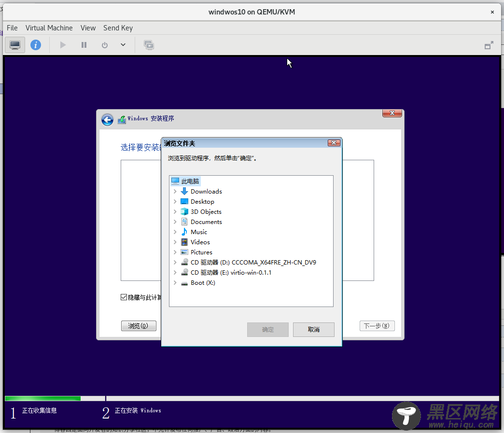Screen dimensions: 504x433
Task: Expand the Videos tree node
Action: pyautogui.click(x=175, y=242)
